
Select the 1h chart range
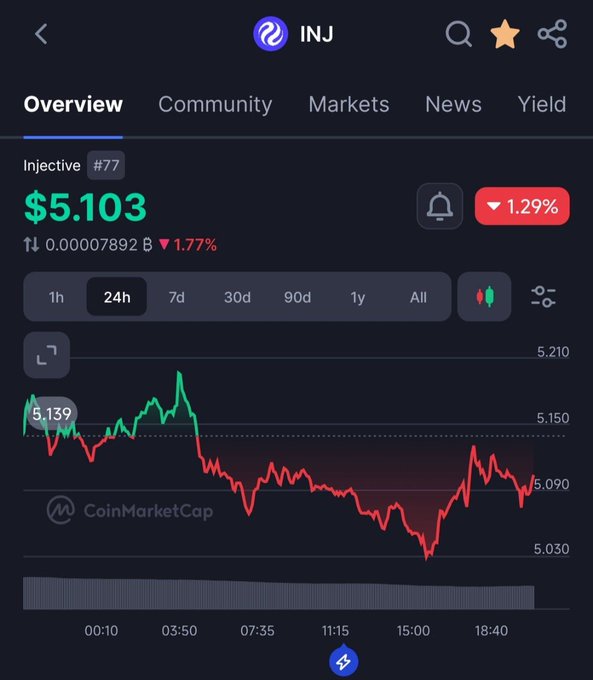click(x=56, y=298)
